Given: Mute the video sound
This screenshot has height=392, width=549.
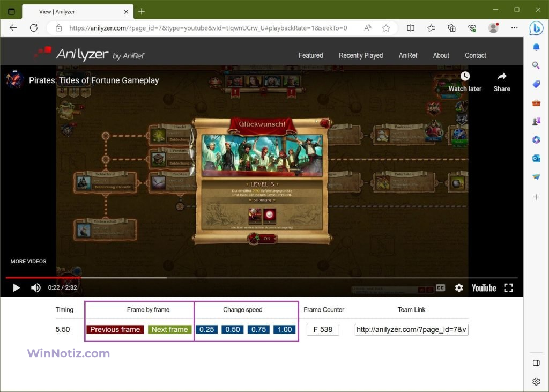Looking at the screenshot, I should click(x=35, y=287).
